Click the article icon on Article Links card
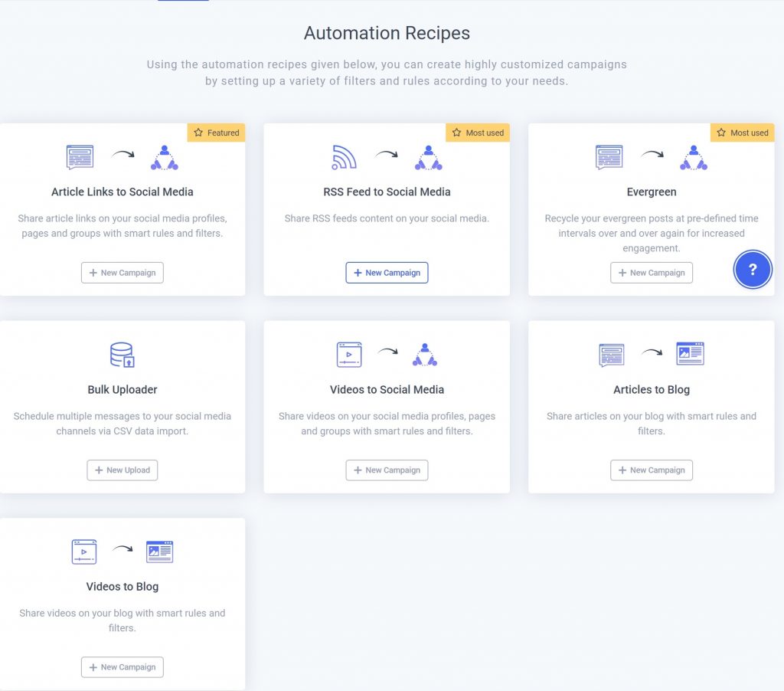The width and height of the screenshot is (784, 691). (x=80, y=157)
